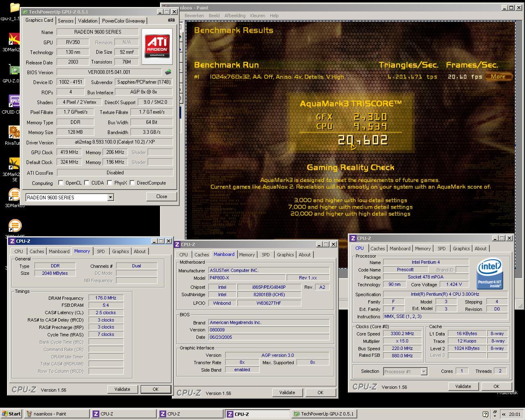Open the cpu-z folder on the desktop

(14, 7)
